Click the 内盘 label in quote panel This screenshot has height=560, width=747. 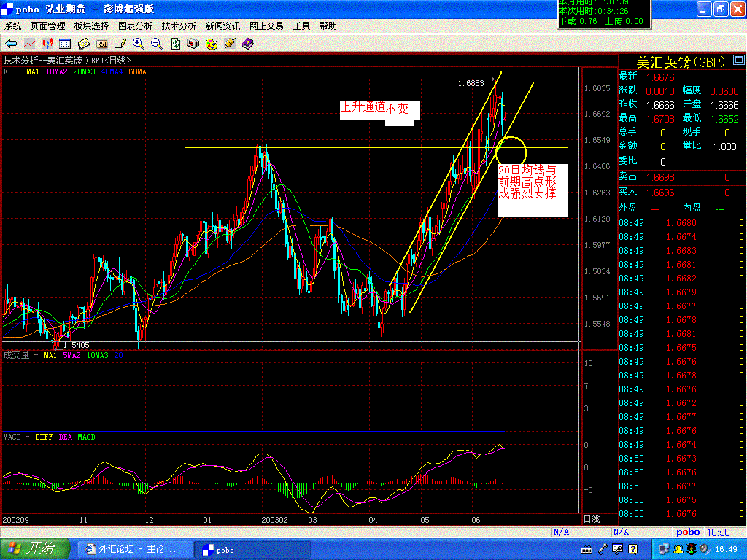click(692, 208)
